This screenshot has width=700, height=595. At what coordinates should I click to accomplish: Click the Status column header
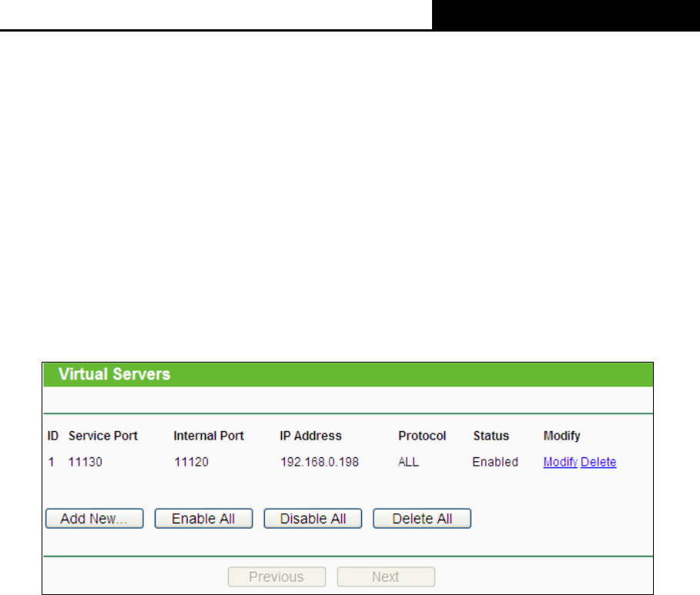coord(491,436)
